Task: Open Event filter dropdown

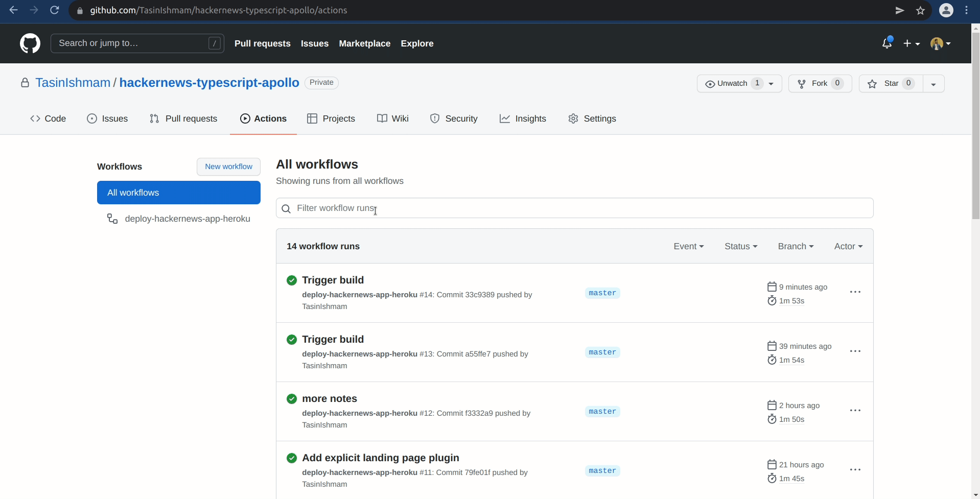Action: 688,246
